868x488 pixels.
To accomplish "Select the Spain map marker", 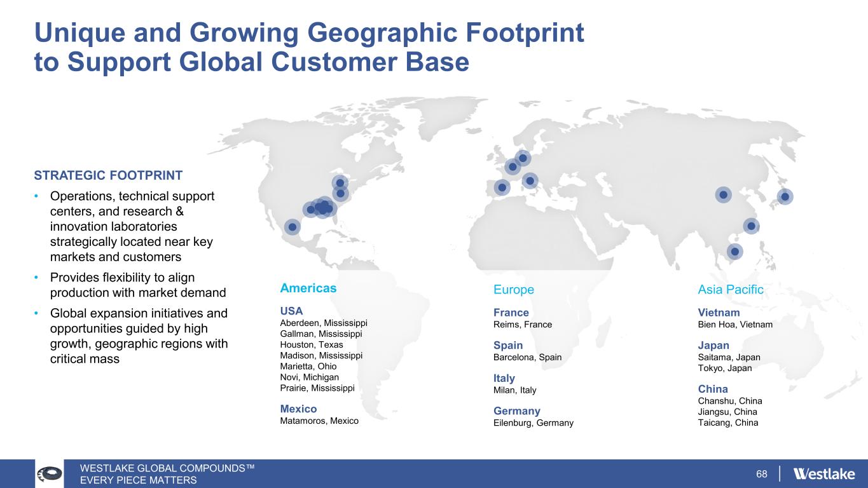I will (502, 187).
